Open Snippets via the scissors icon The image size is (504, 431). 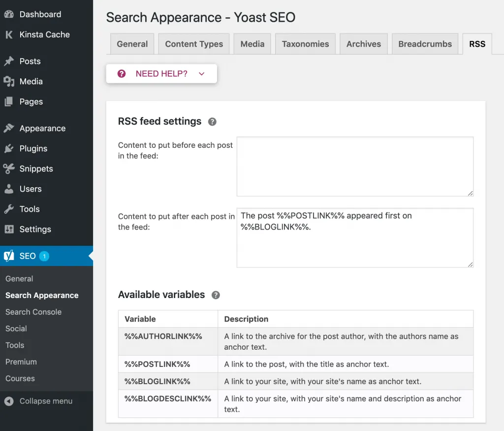[x=9, y=168]
